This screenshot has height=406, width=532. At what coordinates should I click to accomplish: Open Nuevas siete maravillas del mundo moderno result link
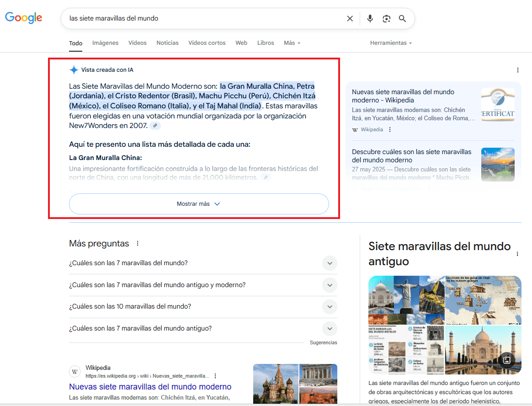150,387
